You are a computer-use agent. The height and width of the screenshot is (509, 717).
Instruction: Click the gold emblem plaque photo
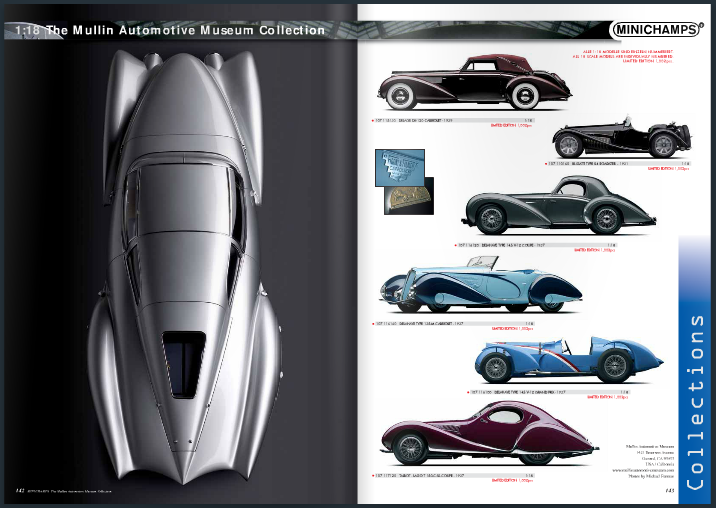click(409, 199)
